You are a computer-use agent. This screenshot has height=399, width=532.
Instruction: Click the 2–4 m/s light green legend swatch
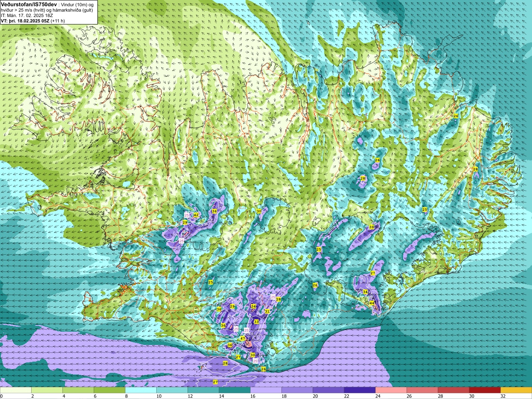pos(47,390)
